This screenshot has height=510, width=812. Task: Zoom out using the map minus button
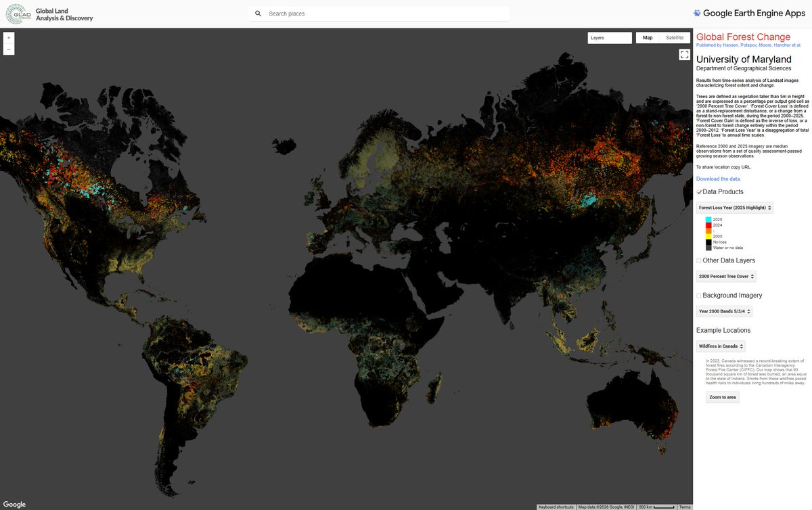[x=8, y=50]
